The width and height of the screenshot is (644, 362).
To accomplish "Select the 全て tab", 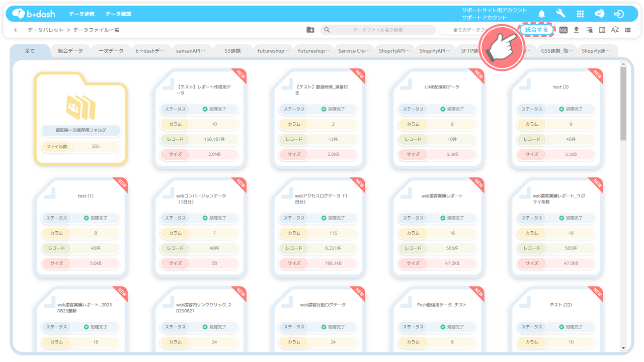I will point(30,51).
